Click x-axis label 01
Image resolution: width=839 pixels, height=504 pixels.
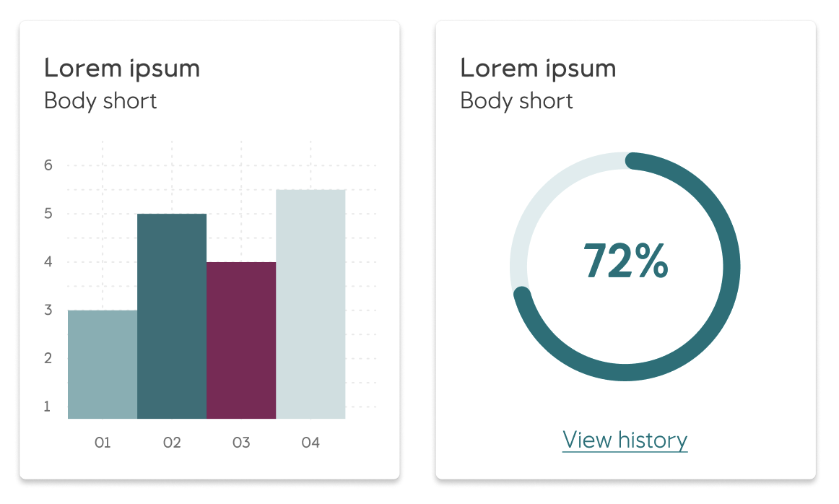[x=103, y=443]
